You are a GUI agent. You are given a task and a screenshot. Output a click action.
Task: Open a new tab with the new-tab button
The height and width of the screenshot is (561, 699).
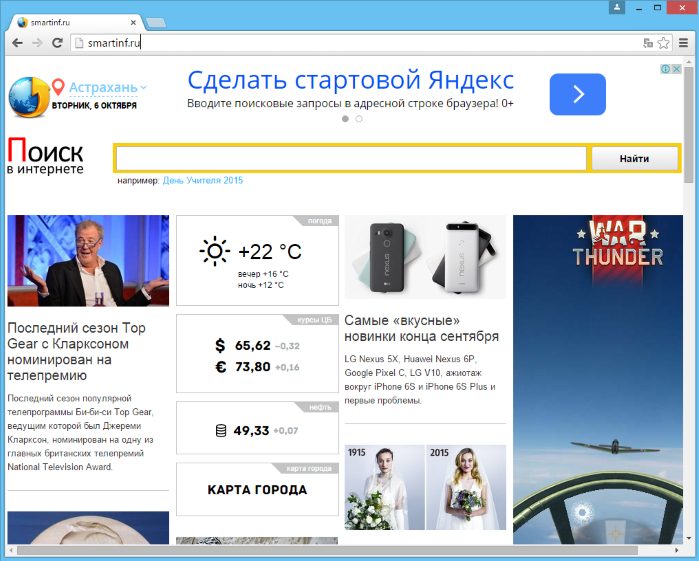point(156,22)
